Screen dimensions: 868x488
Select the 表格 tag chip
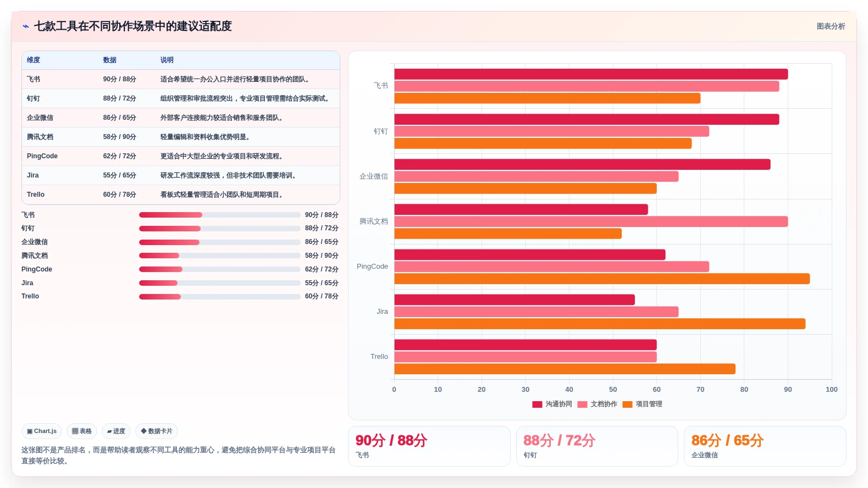tap(82, 431)
